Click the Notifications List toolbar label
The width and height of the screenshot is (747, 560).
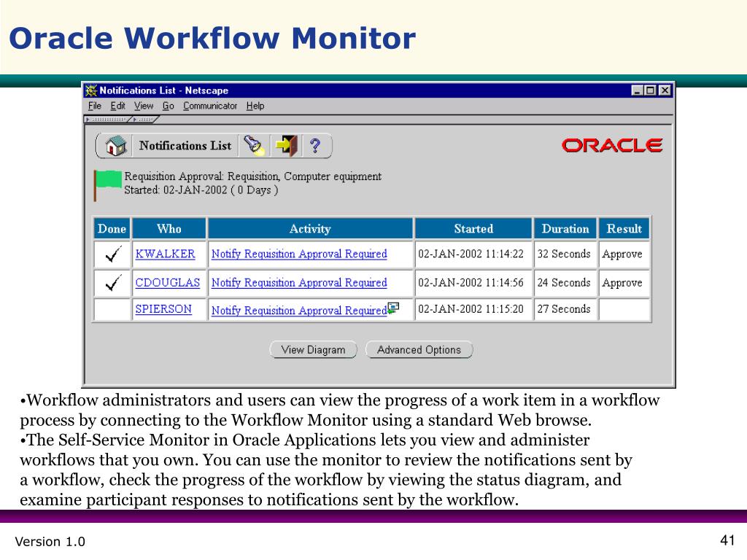point(185,145)
